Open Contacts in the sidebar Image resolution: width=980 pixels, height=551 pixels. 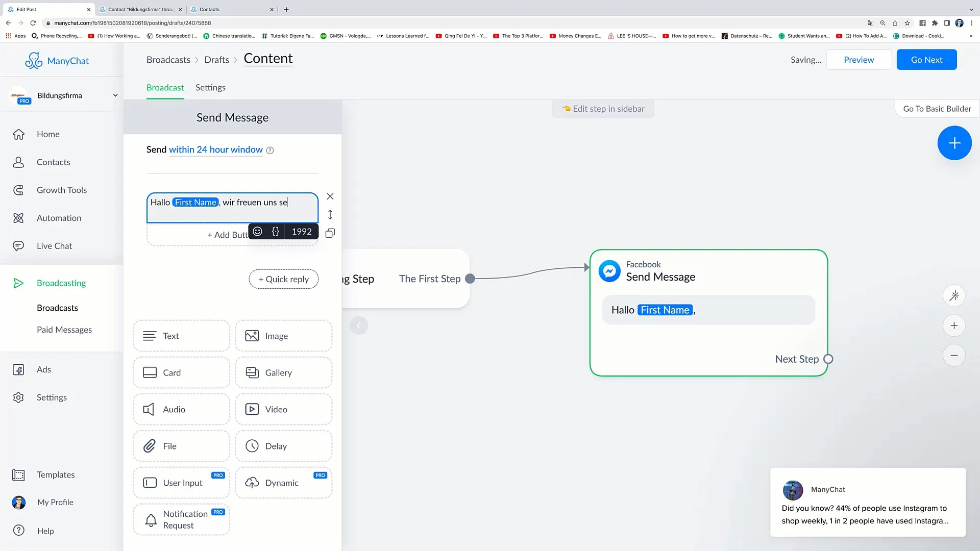[x=53, y=162]
